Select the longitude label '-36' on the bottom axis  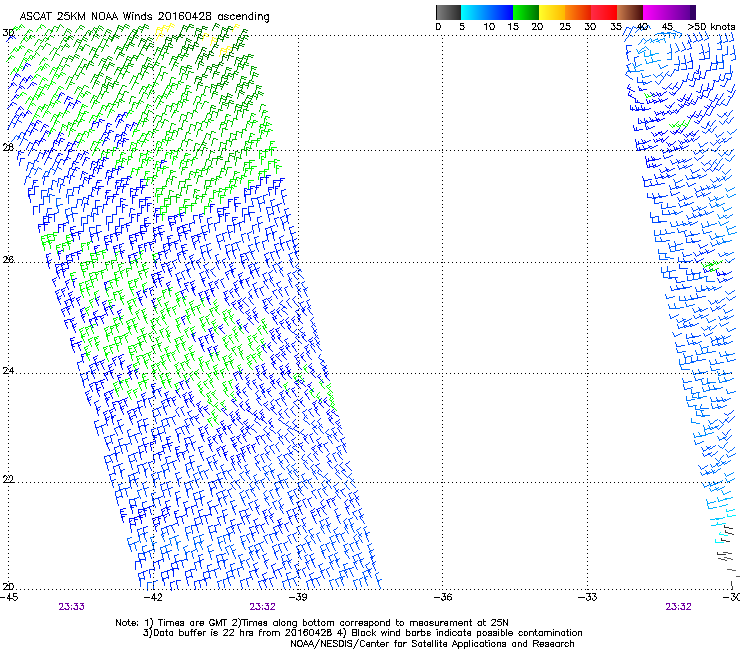pos(443,597)
